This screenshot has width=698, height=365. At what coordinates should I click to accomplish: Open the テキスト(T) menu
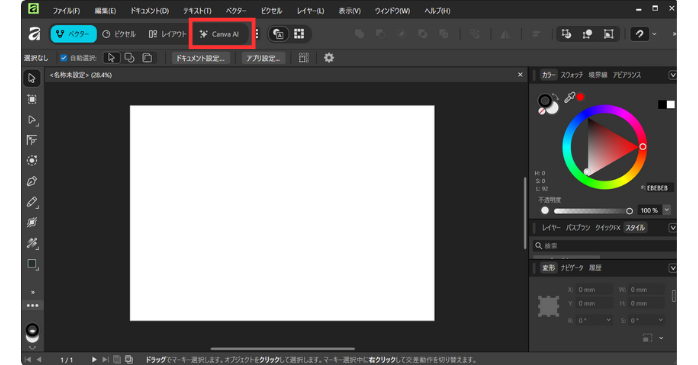point(197,11)
